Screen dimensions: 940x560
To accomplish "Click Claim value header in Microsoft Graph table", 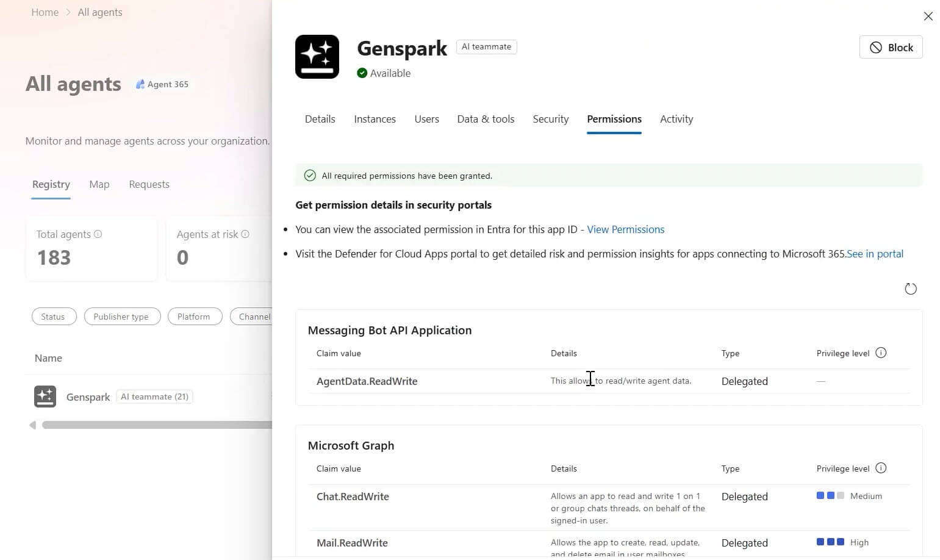I will tap(339, 468).
